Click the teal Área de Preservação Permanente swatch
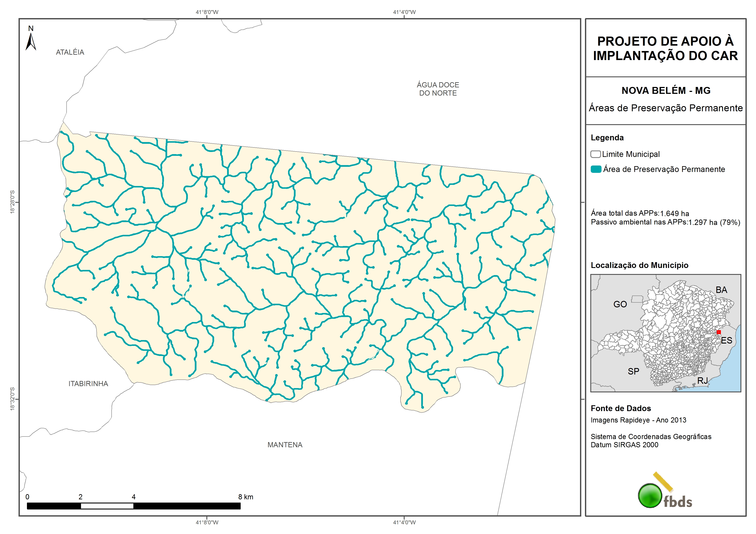The width and height of the screenshot is (756, 534). point(596,169)
